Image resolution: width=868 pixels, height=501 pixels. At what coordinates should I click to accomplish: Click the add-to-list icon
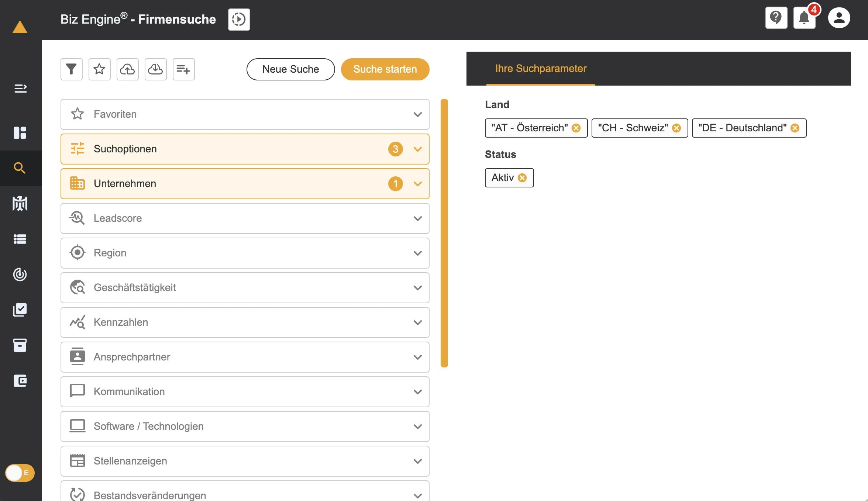point(183,69)
